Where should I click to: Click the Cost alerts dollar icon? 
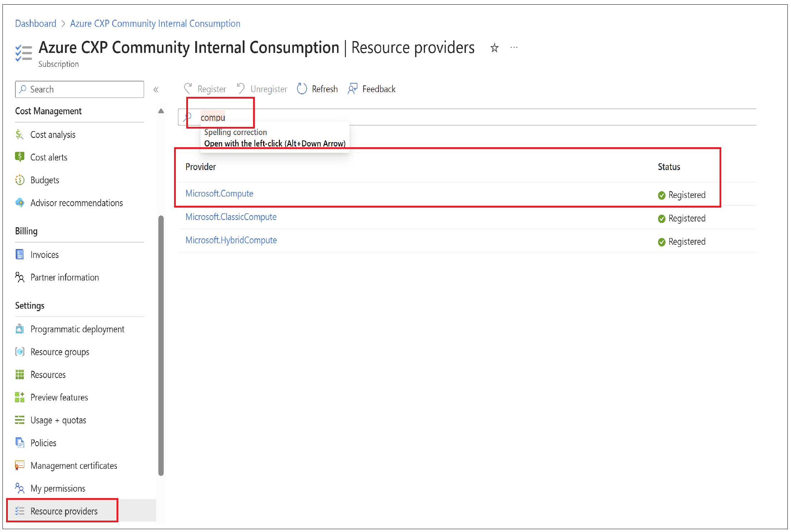coord(20,157)
